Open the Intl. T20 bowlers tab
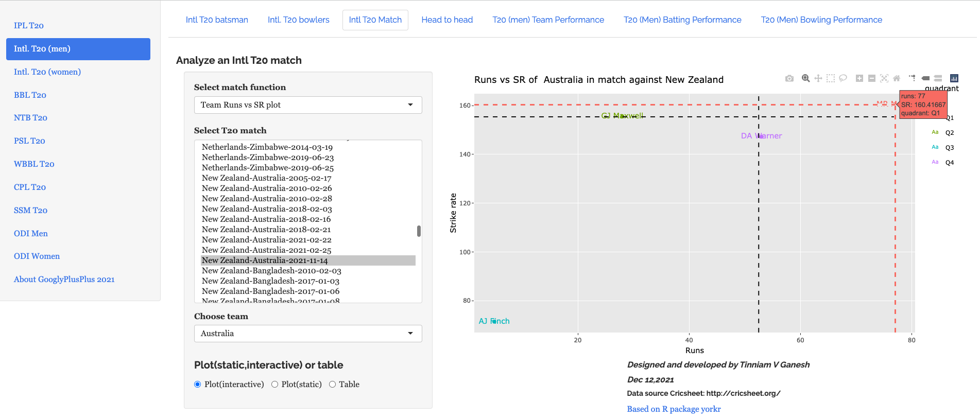 coord(298,20)
